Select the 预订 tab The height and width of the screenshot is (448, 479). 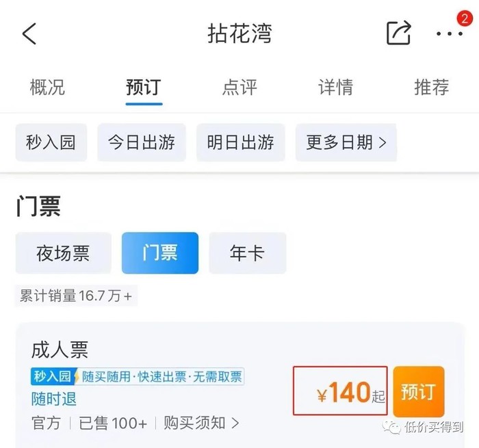[144, 88]
